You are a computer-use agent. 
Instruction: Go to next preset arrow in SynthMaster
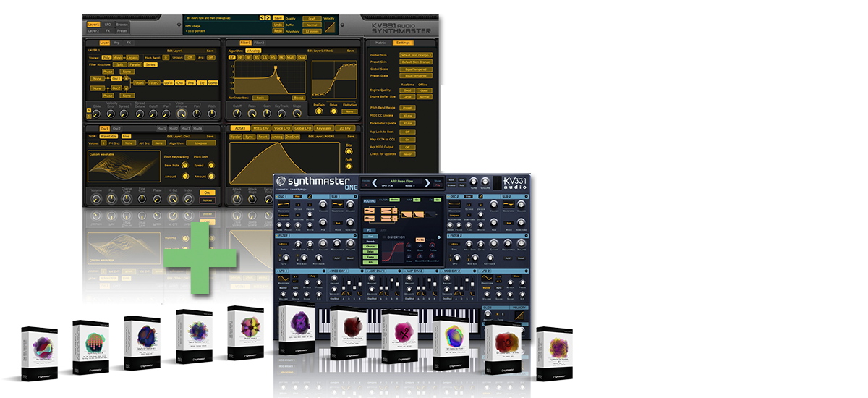[x=268, y=17]
